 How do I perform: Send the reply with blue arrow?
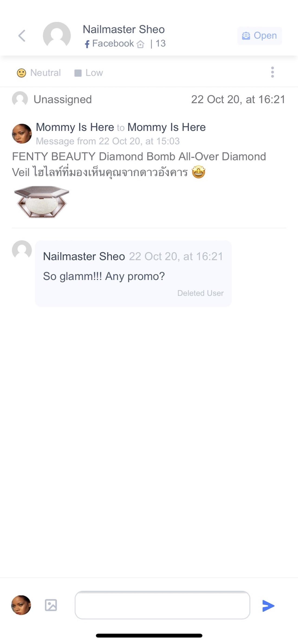269,606
